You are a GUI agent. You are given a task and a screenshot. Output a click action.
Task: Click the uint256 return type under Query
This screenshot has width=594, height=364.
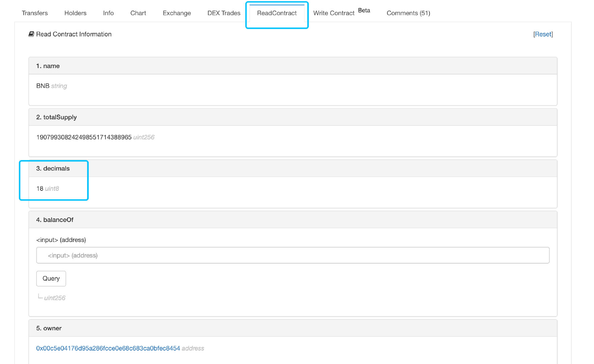click(x=55, y=298)
